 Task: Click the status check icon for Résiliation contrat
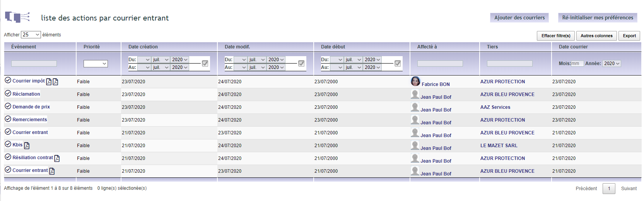(x=8, y=157)
